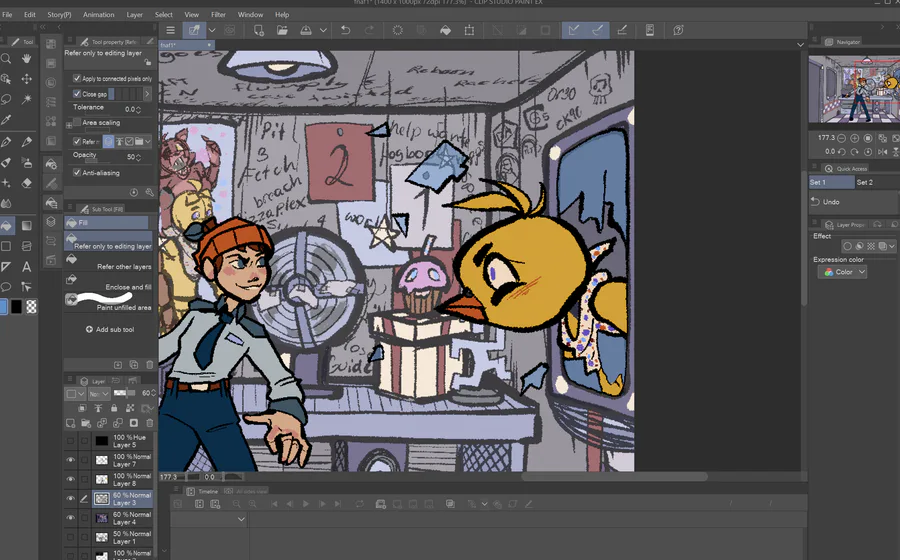Hide Layer 8 with its eye icon
900x560 pixels.
click(70, 479)
